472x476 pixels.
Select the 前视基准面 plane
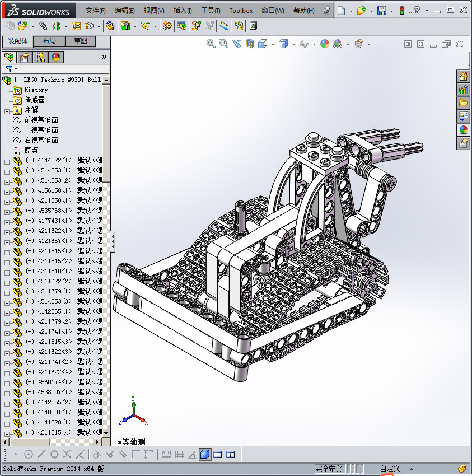click(x=41, y=120)
